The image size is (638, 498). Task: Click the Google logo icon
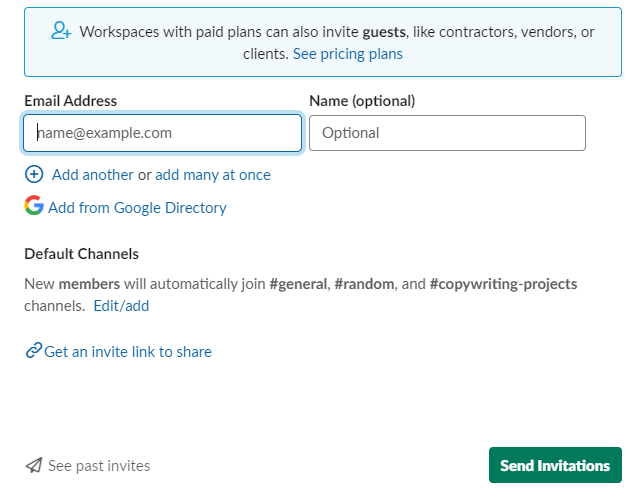(34, 206)
